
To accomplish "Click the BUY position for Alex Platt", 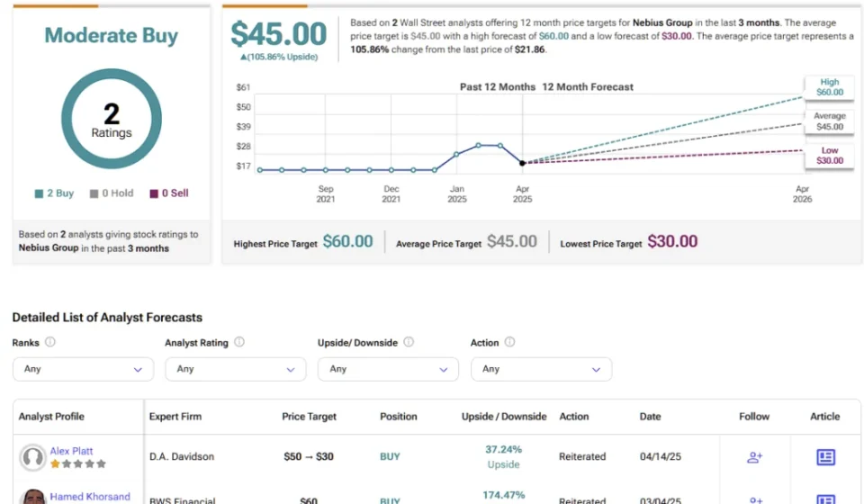I will tap(390, 456).
